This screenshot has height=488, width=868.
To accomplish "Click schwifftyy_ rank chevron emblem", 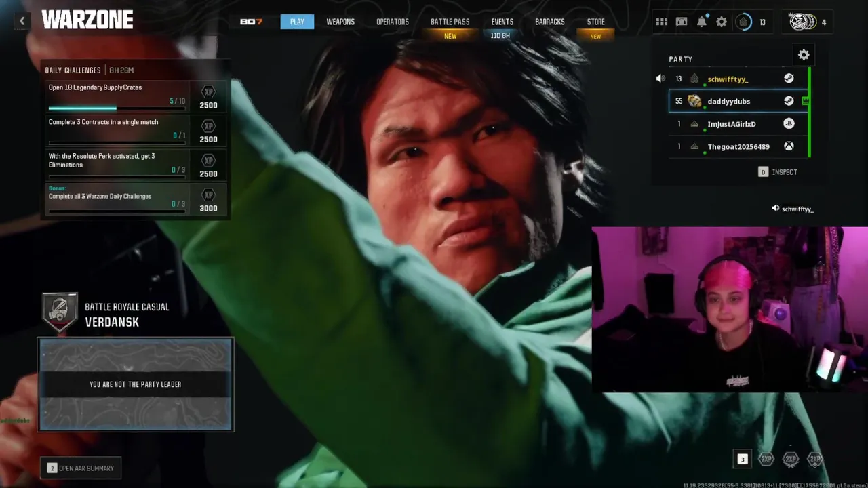I will click(x=694, y=79).
